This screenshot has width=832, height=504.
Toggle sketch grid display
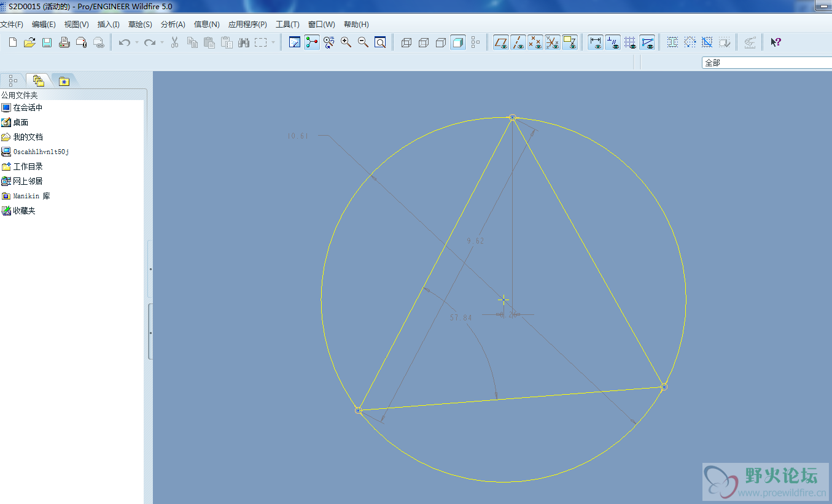coord(630,42)
